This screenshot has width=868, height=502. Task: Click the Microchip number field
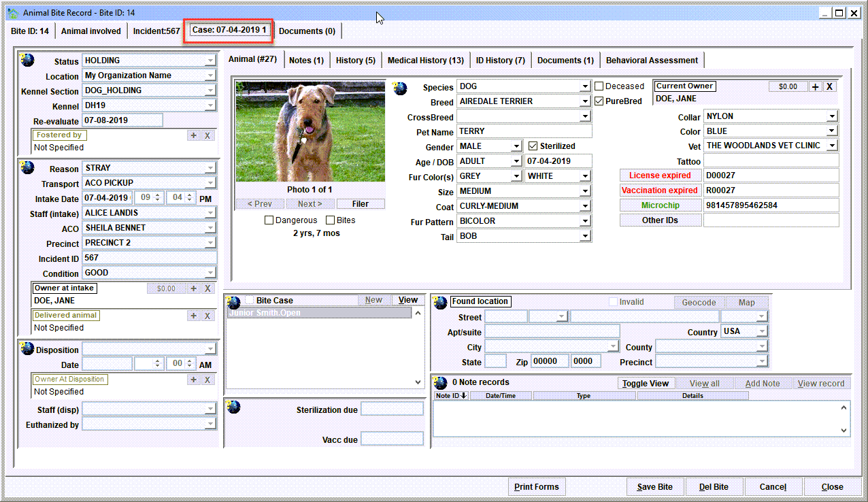click(x=771, y=205)
